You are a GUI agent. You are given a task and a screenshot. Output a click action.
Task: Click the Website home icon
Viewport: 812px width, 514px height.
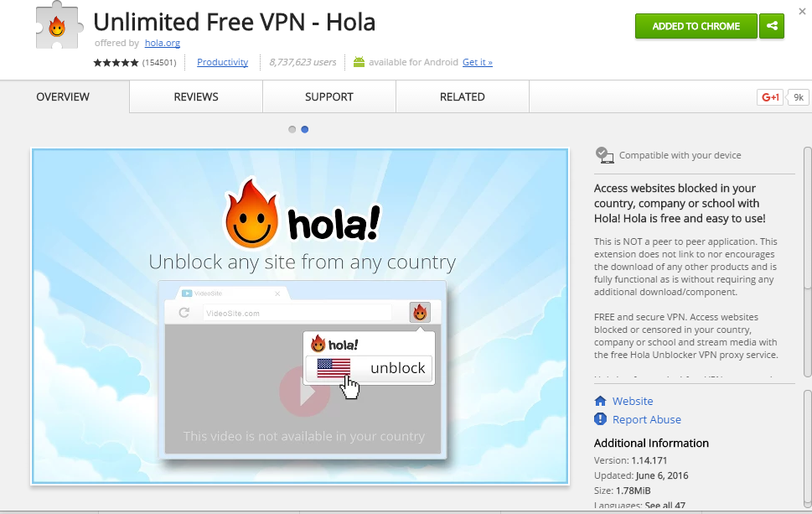pos(600,401)
